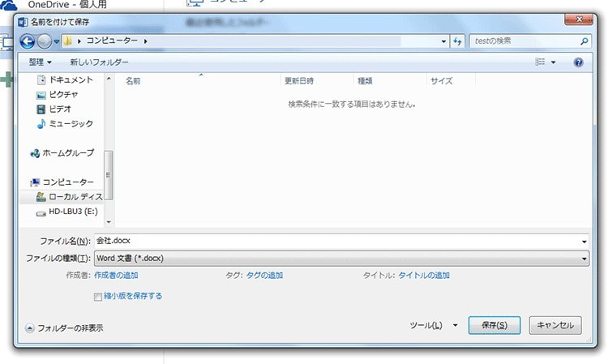Open the ツール dropdown menu
Image resolution: width=608 pixels, height=364 pixels.
pyautogui.click(x=433, y=325)
